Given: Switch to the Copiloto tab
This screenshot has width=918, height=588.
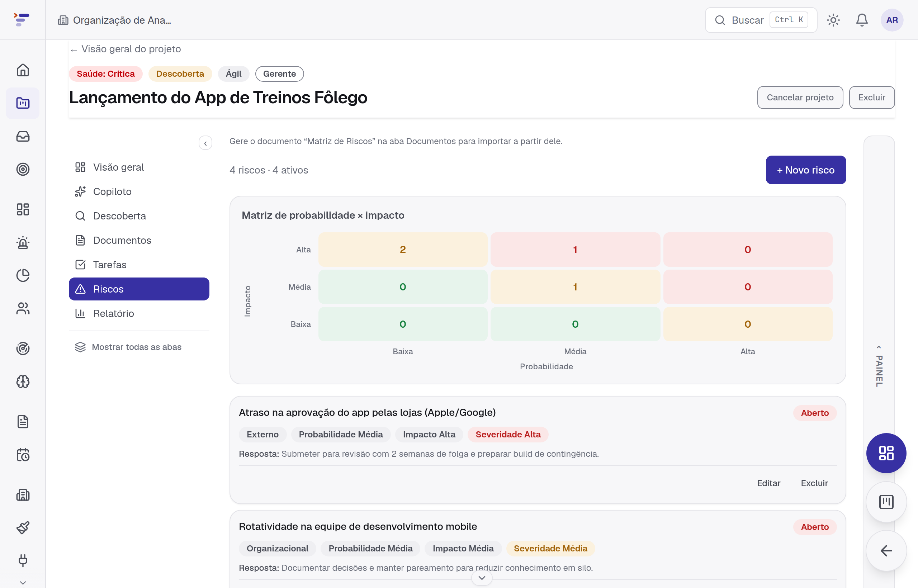Looking at the screenshot, I should [139, 192].
